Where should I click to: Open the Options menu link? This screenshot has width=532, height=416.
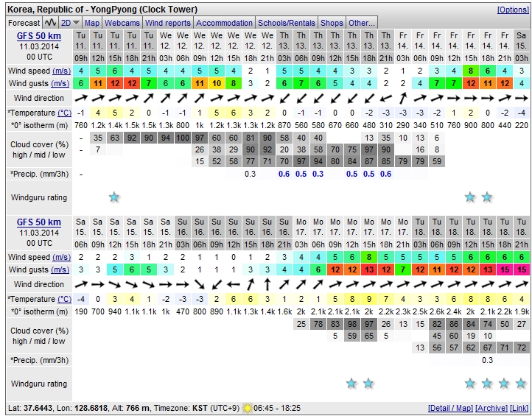point(513,10)
